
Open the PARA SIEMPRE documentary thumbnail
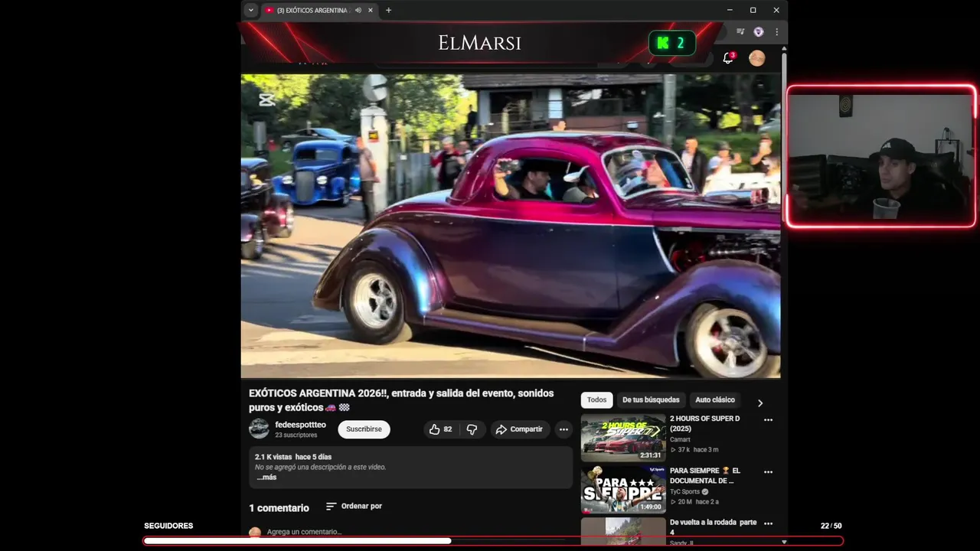[x=623, y=490]
